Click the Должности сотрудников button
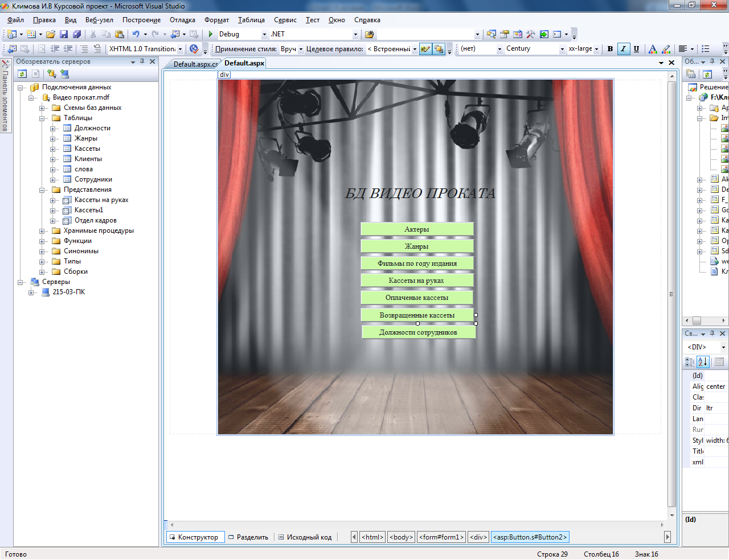Viewport: 729px width, 560px height. pyautogui.click(x=419, y=332)
